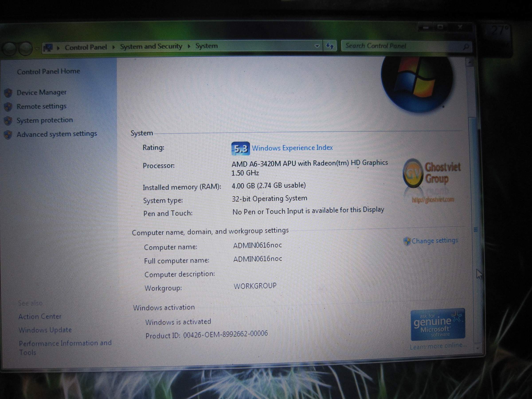Open the address bar history dropdown arrow

click(x=317, y=46)
